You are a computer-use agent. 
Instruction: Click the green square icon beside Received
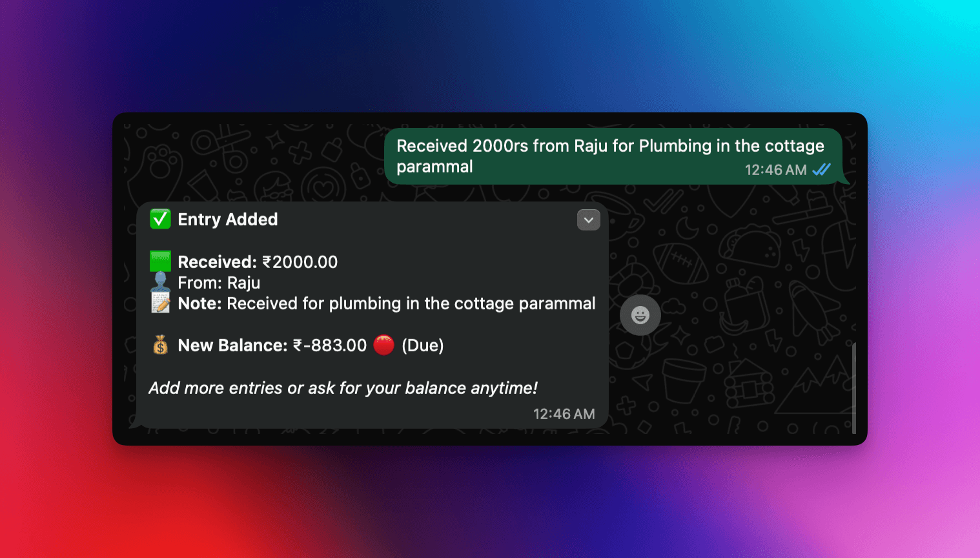click(160, 262)
